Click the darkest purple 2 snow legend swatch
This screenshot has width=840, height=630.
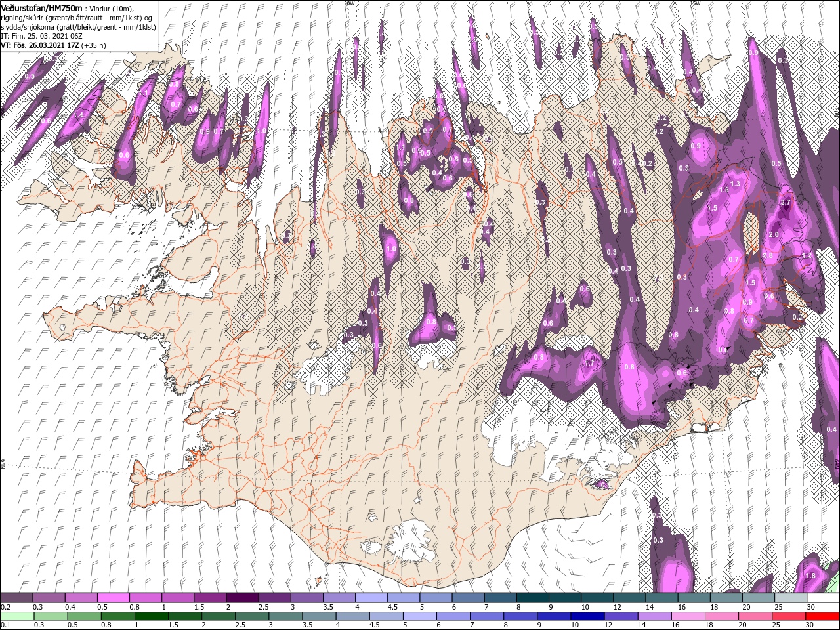(x=241, y=598)
